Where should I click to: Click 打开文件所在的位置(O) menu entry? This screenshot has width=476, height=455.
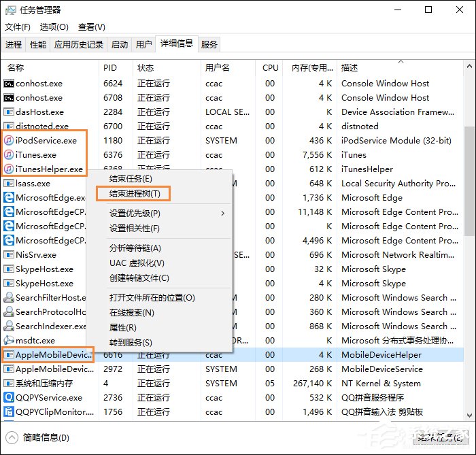(152, 298)
